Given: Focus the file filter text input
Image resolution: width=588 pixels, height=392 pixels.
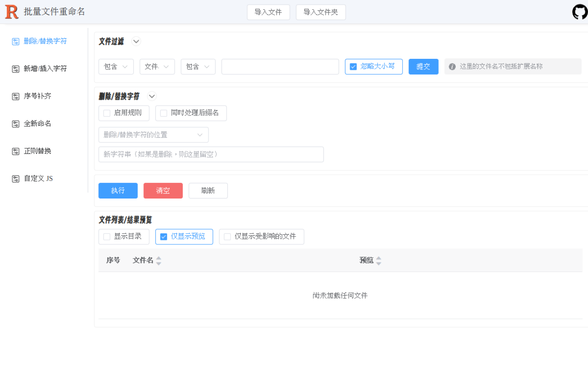Looking at the screenshot, I should click(280, 67).
